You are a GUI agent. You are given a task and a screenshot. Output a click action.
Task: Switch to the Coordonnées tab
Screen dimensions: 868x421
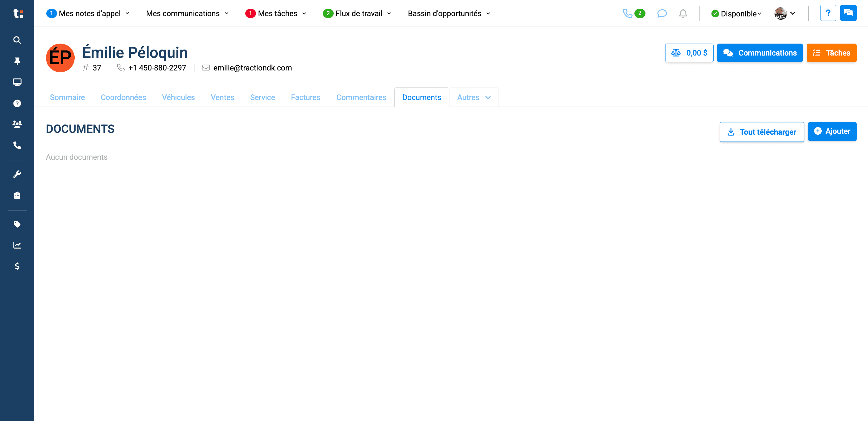tap(123, 97)
